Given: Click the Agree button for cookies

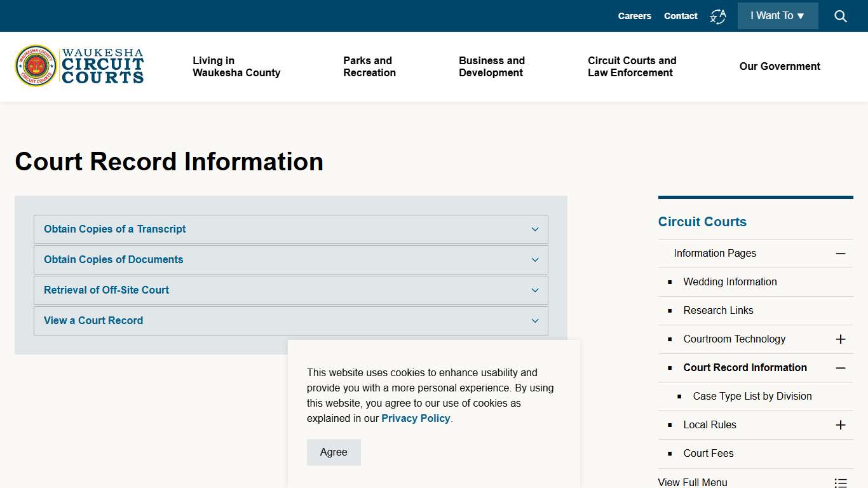Looking at the screenshot, I should [x=334, y=452].
